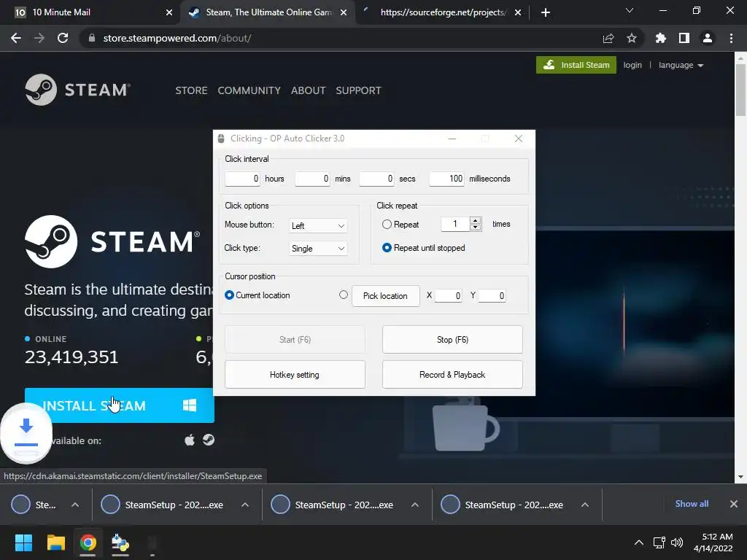
Task: Click the secs interval field
Action: click(x=377, y=179)
